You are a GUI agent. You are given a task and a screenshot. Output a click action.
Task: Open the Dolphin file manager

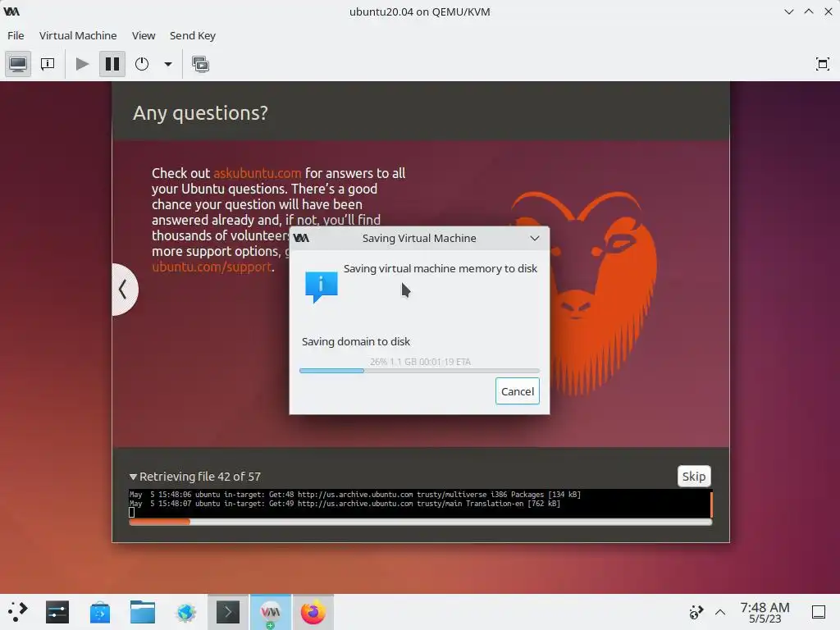(143, 612)
